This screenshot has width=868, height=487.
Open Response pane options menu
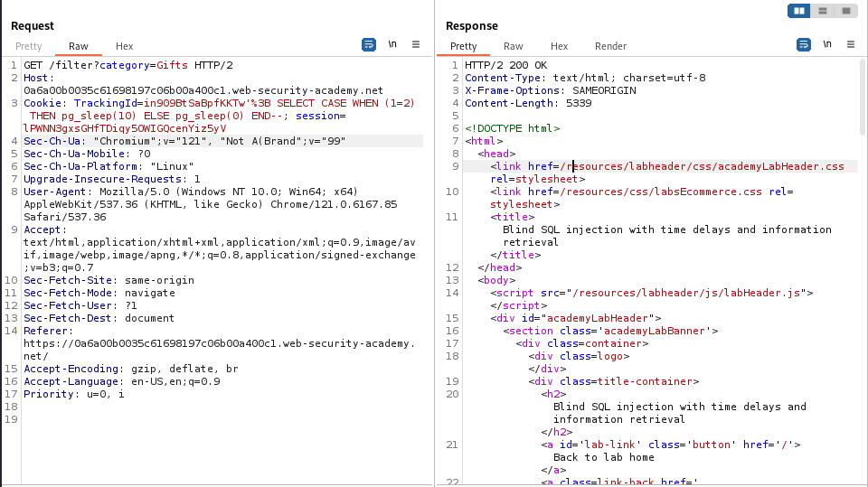point(851,44)
